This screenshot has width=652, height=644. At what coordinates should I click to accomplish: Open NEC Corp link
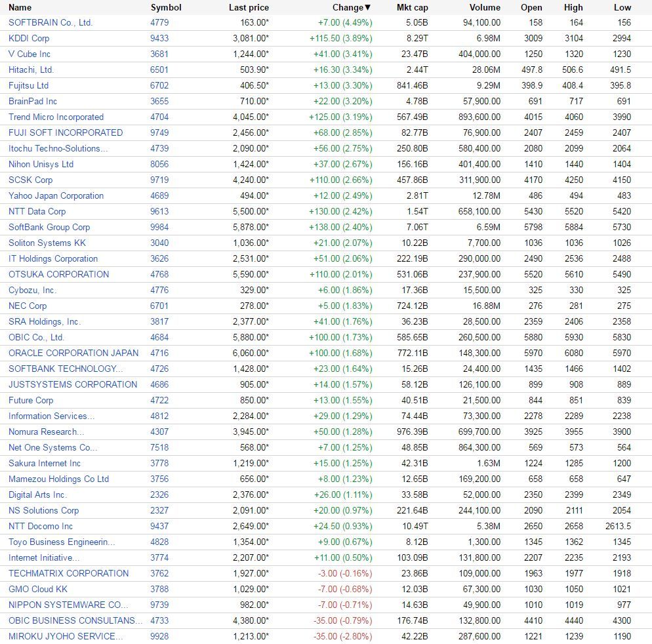point(28,306)
